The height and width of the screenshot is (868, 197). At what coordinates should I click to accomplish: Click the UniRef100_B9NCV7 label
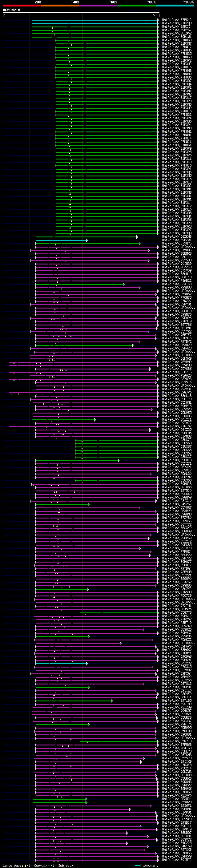(177, 785)
